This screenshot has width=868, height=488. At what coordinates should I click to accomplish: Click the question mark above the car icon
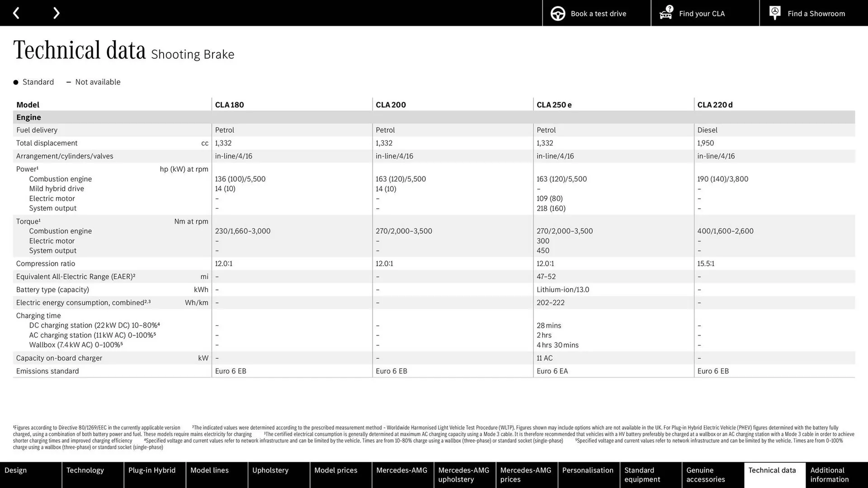pos(669,8)
